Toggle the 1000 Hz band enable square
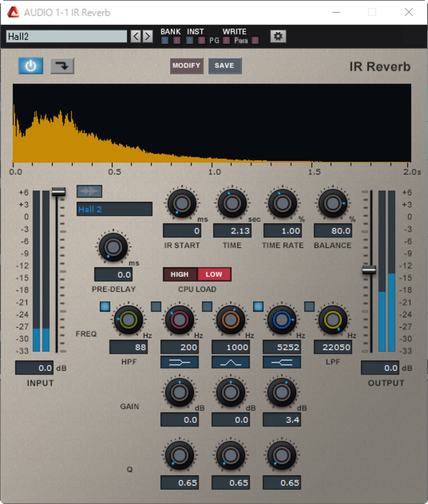This screenshot has height=504, width=428. click(207, 306)
